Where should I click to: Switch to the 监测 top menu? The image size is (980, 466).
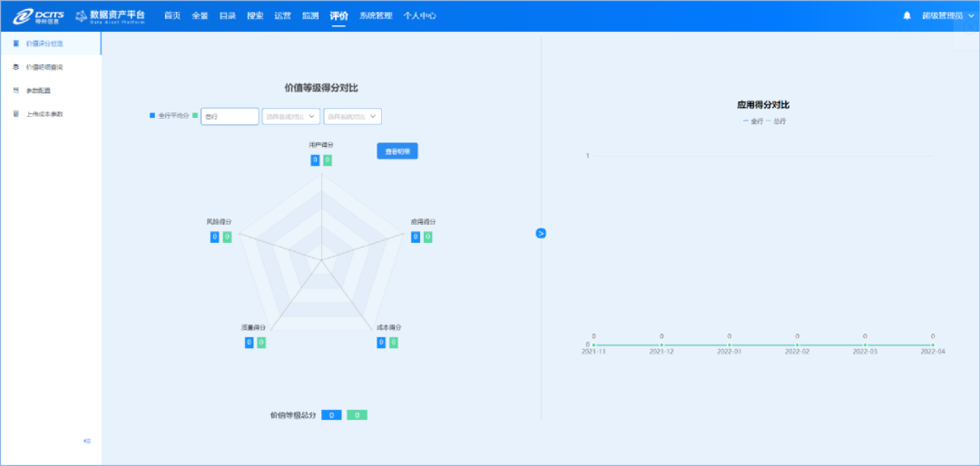click(x=310, y=15)
